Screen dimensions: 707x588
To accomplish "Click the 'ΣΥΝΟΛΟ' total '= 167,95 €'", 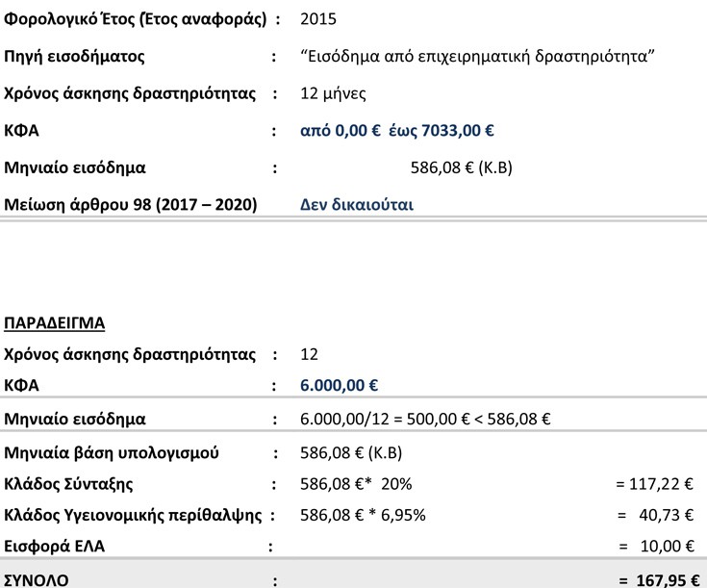I will coord(659,580).
